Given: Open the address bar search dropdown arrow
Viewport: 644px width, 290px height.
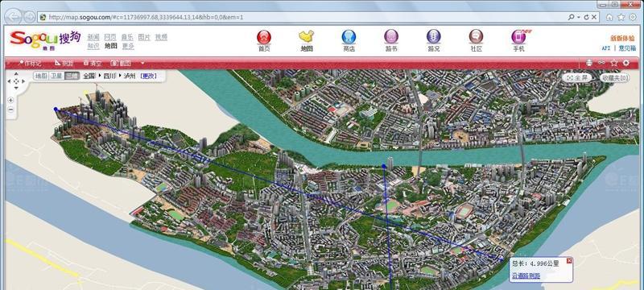Looking at the screenshot, I should pyautogui.click(x=578, y=17).
